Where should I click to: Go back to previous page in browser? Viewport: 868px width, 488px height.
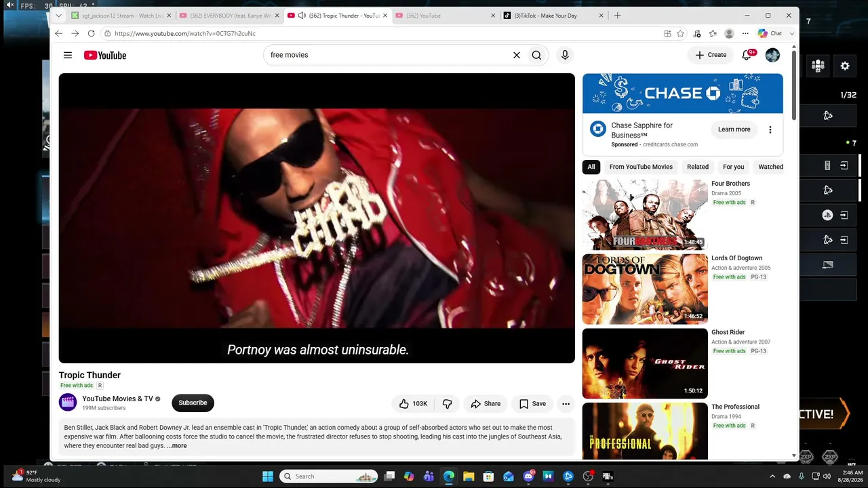coord(58,33)
